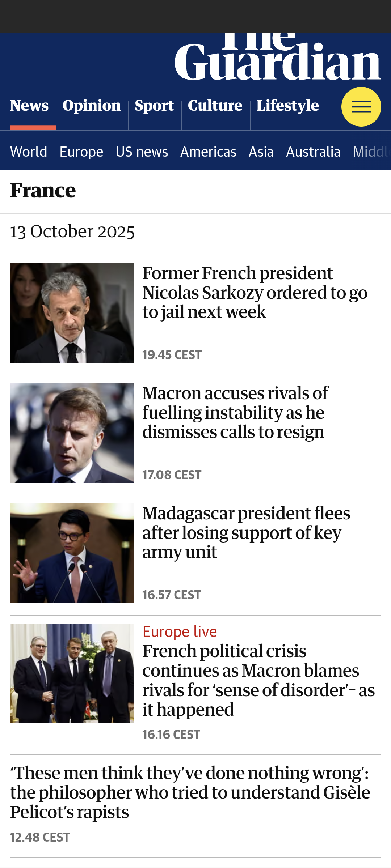Select Europe in the subnavigation

(x=81, y=152)
